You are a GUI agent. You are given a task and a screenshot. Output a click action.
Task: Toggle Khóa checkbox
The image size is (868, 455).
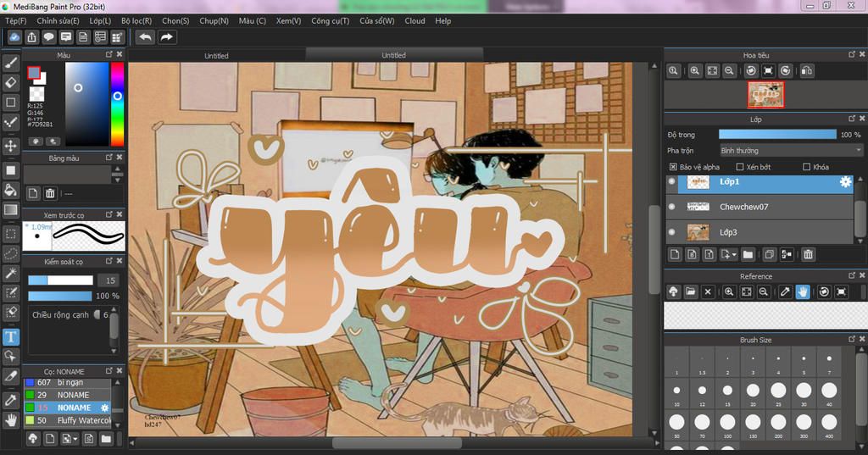click(806, 167)
